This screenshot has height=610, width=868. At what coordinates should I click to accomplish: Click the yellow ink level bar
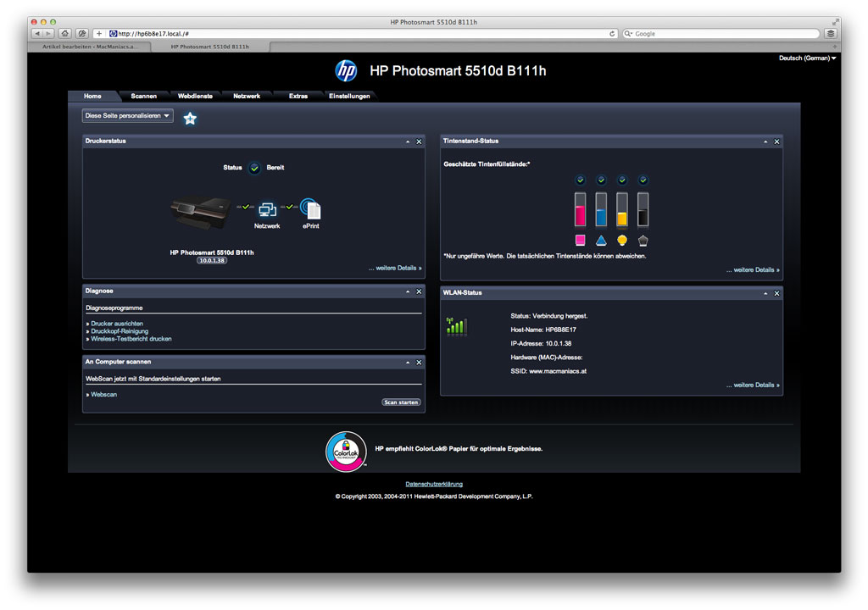click(622, 209)
